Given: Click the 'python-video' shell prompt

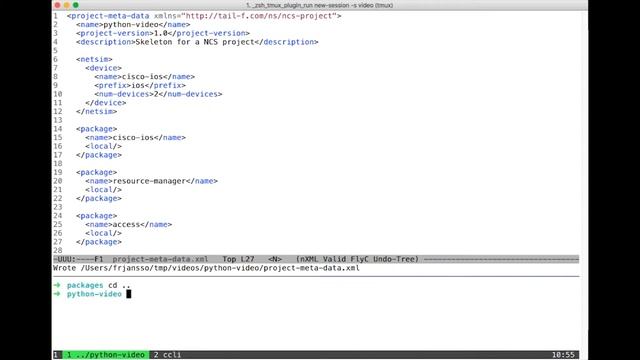Looking at the screenshot, I should [94, 294].
